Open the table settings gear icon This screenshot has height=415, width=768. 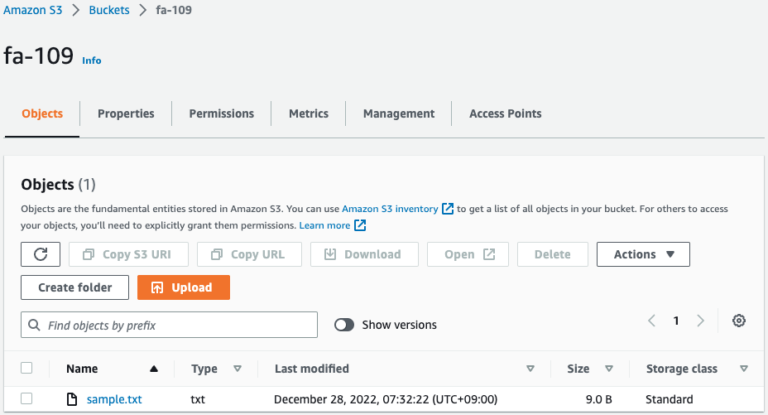coord(739,321)
